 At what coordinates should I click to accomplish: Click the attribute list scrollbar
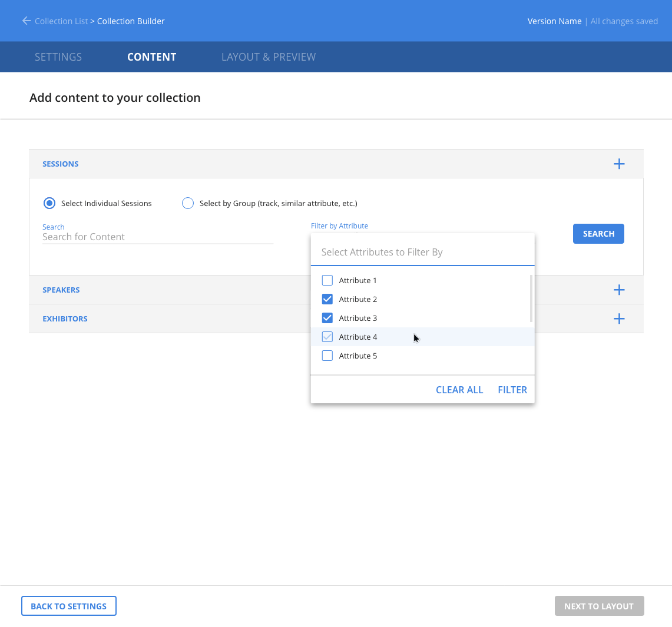click(531, 298)
